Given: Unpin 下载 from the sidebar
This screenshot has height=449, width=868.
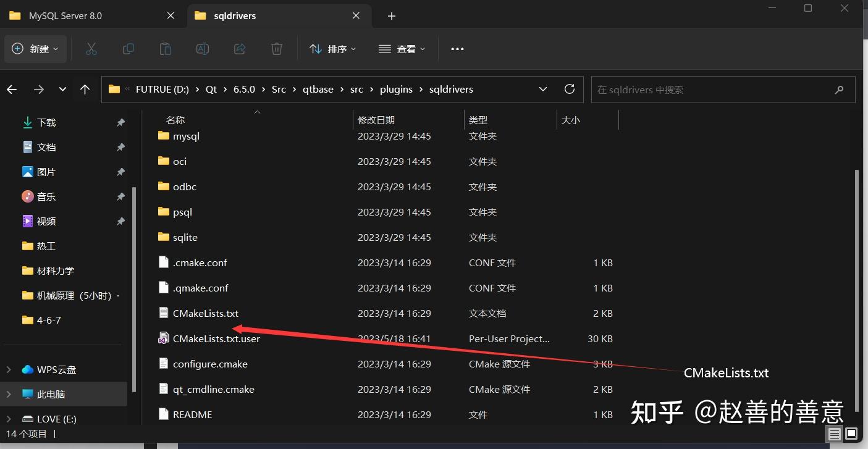Looking at the screenshot, I should pyautogui.click(x=121, y=122).
